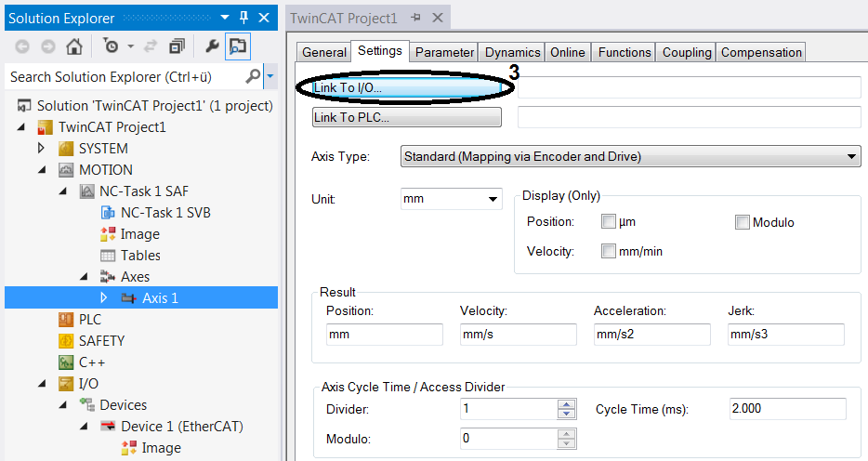The image size is (868, 461).
Task: Click the Forward navigation arrow in Solution Explorer
Action: point(48,46)
